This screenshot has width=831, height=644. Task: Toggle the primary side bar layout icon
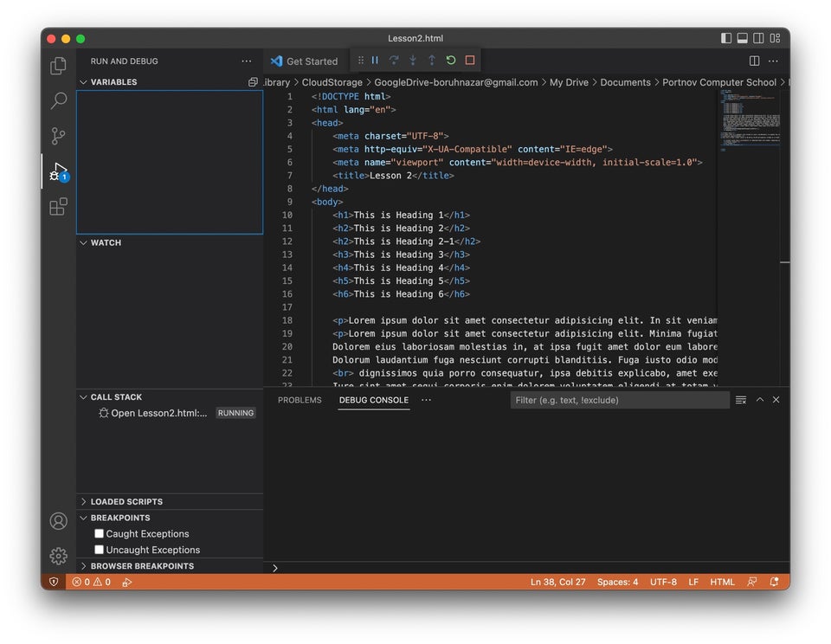pyautogui.click(x=726, y=38)
